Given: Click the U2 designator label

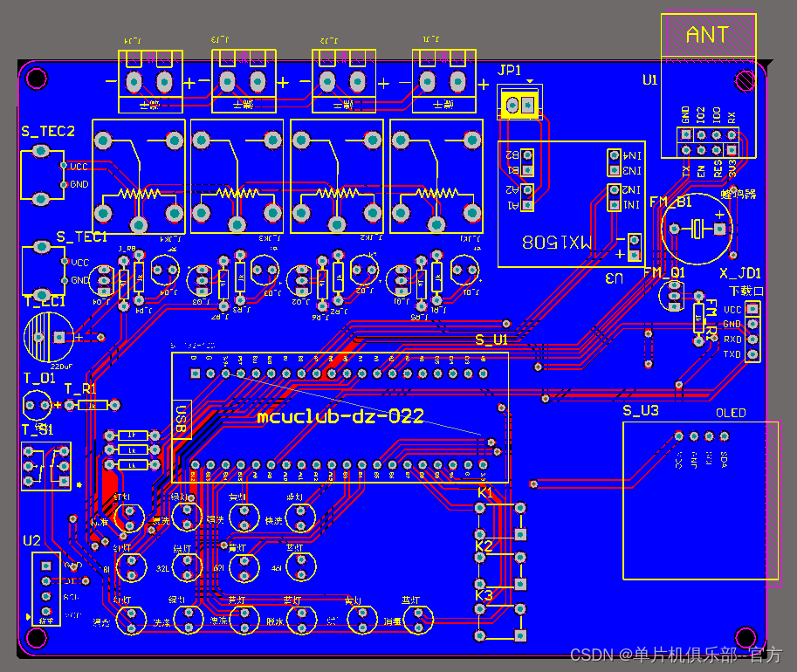Looking at the screenshot, I should (31, 540).
